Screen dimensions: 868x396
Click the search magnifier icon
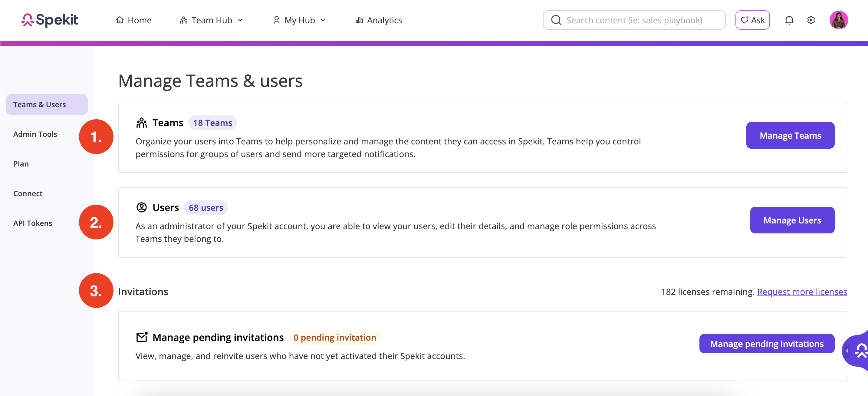coord(556,20)
